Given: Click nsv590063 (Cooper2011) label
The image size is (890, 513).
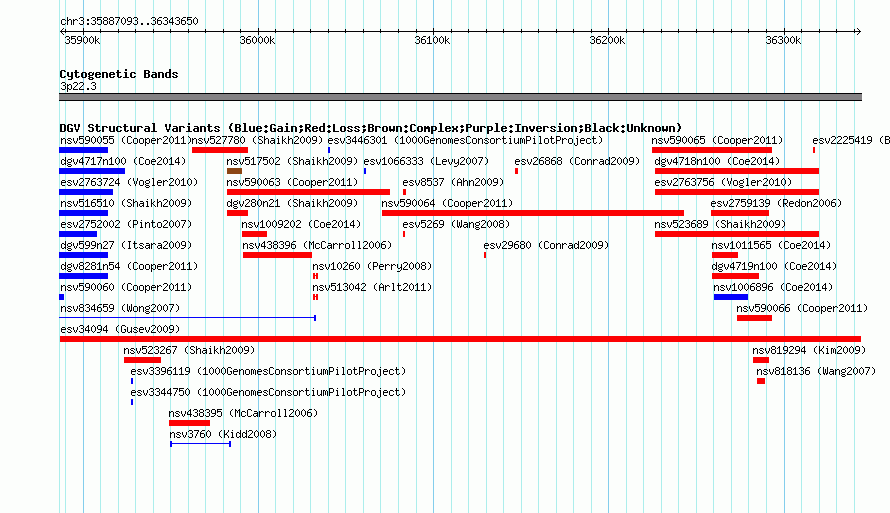Looking at the screenshot, I should (x=292, y=182).
